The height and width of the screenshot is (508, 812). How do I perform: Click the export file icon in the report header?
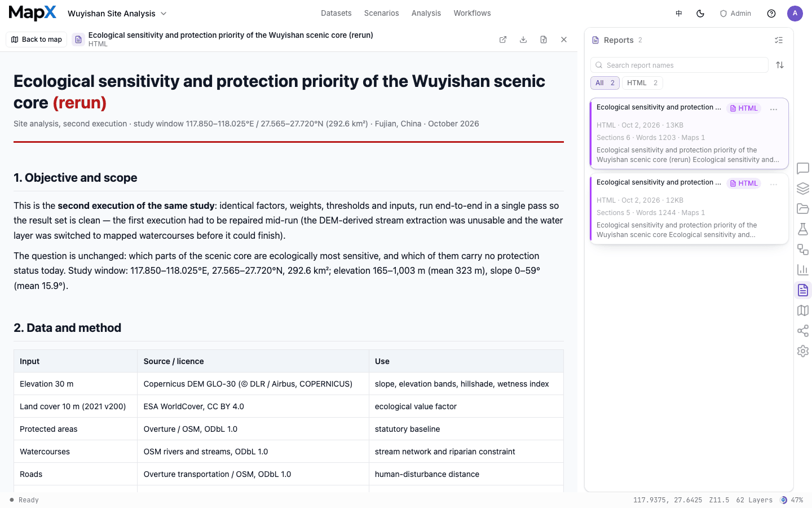point(544,40)
